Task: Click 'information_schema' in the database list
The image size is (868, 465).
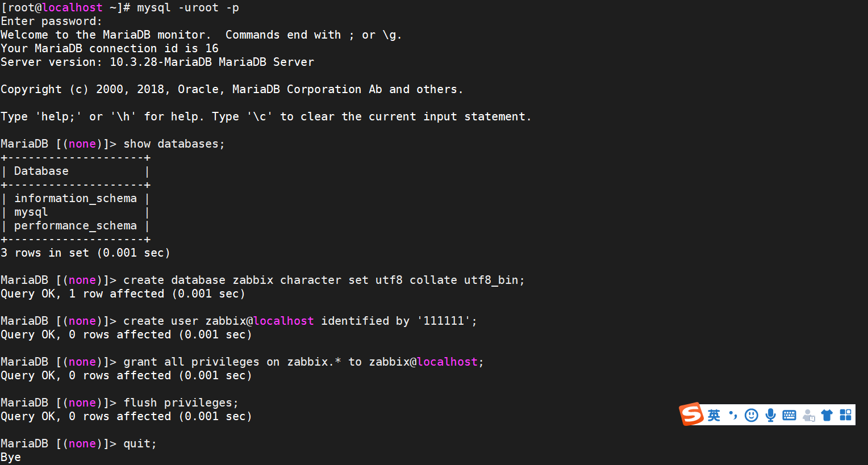Action: point(76,199)
